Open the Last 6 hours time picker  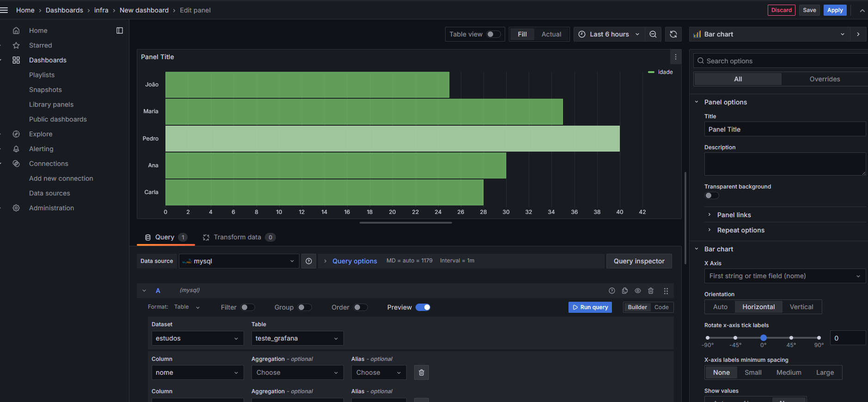pos(609,34)
